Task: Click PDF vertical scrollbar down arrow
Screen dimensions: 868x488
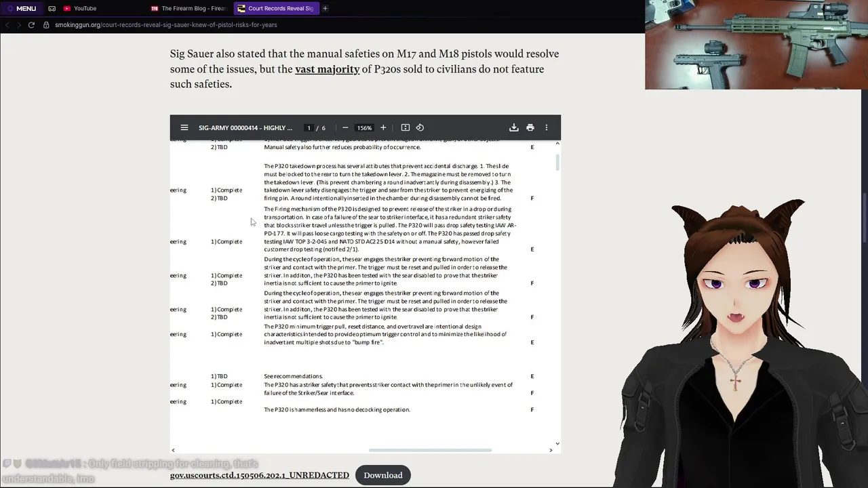Action: coord(557,443)
